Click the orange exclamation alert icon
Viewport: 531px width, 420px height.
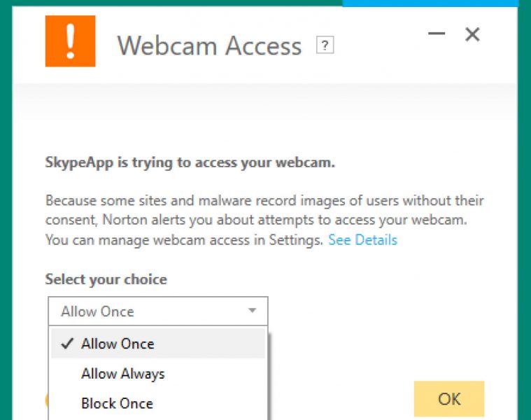point(71,41)
